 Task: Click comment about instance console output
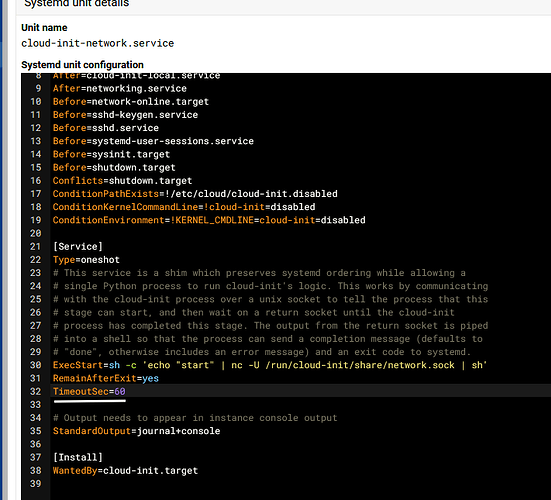tap(195, 418)
